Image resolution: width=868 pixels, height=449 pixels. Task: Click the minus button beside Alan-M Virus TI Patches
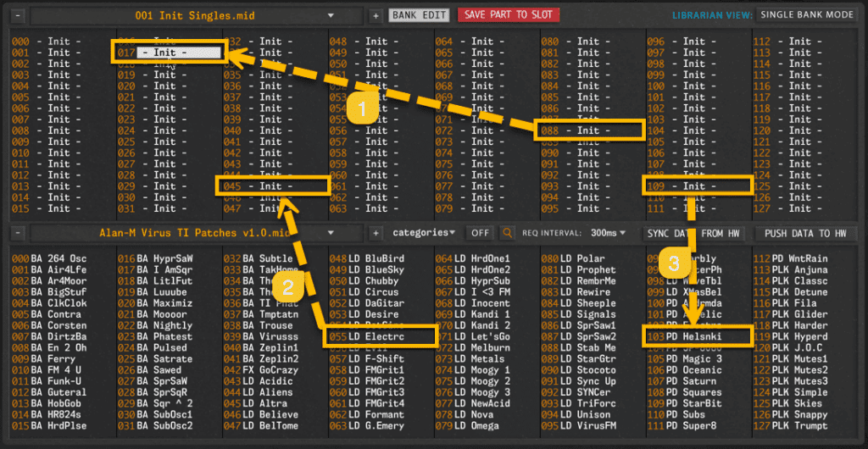pos(19,233)
